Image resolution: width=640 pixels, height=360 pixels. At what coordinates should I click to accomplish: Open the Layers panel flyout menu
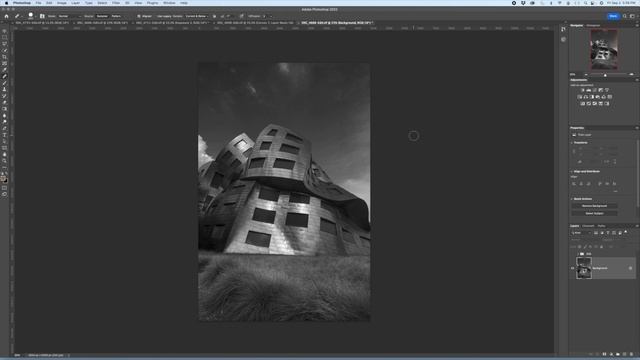(x=637, y=226)
